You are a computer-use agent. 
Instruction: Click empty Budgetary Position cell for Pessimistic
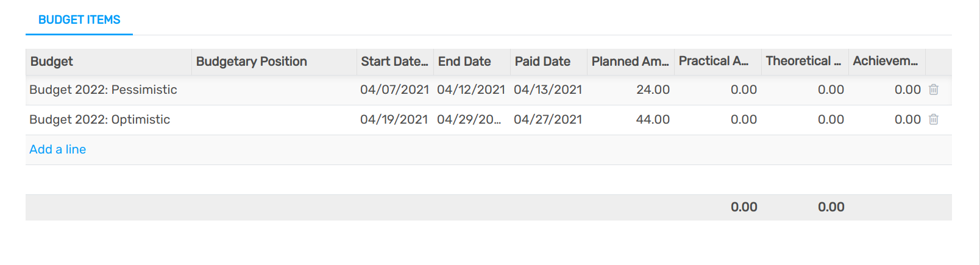pyautogui.click(x=274, y=90)
